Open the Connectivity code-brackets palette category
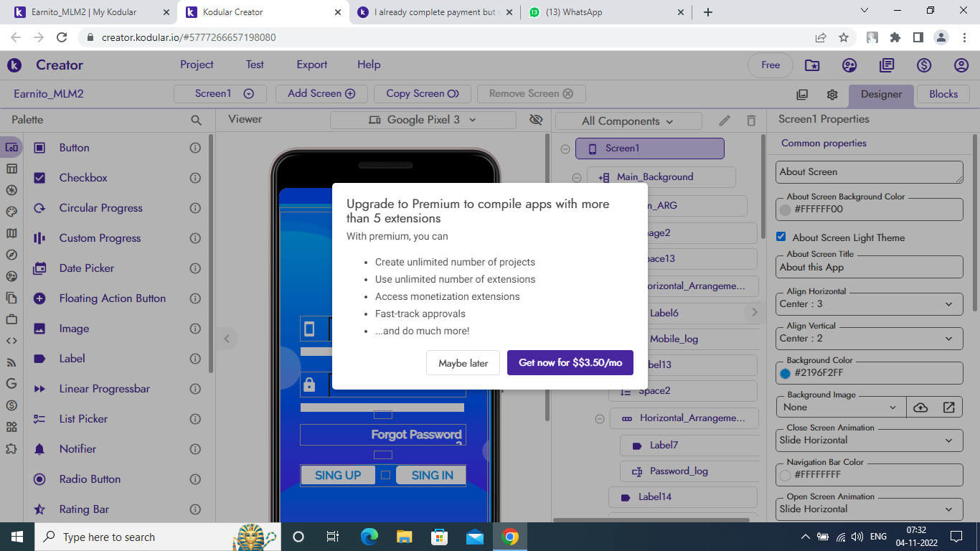The width and height of the screenshot is (980, 551). (x=11, y=341)
